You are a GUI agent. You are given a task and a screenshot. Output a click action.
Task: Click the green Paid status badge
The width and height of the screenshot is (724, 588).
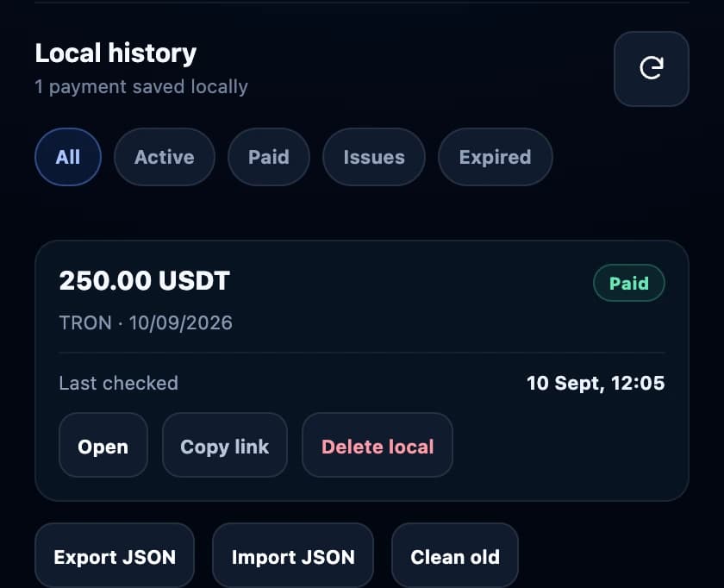tap(629, 283)
